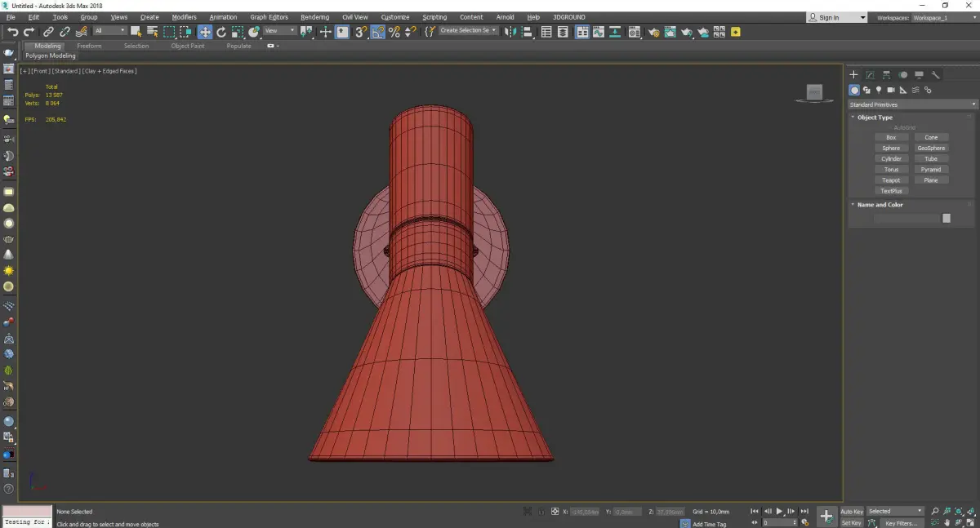Toggle Percent Snap in the toolbar
The height and width of the screenshot is (528, 980).
pos(394,32)
